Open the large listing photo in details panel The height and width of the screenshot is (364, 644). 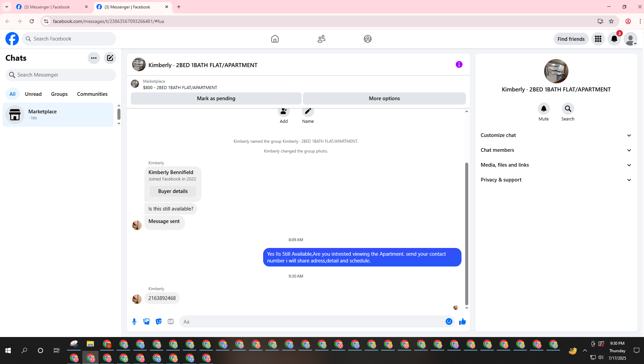coord(556,71)
